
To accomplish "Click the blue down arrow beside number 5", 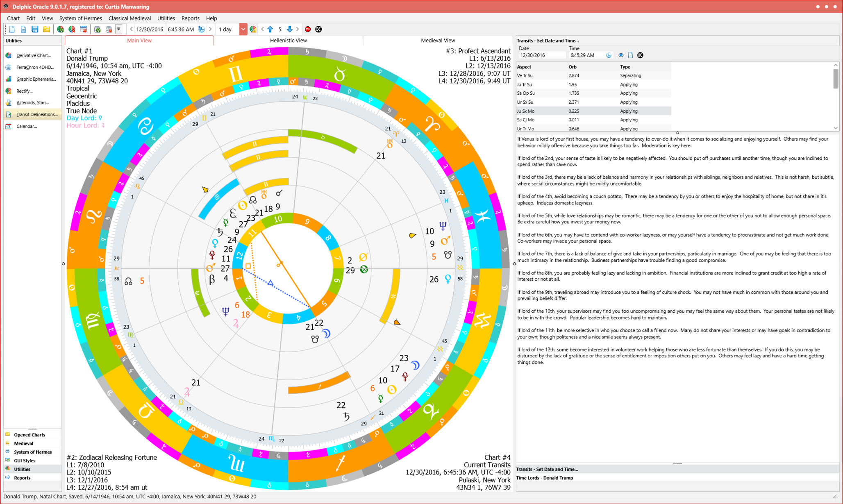I will tap(289, 30).
